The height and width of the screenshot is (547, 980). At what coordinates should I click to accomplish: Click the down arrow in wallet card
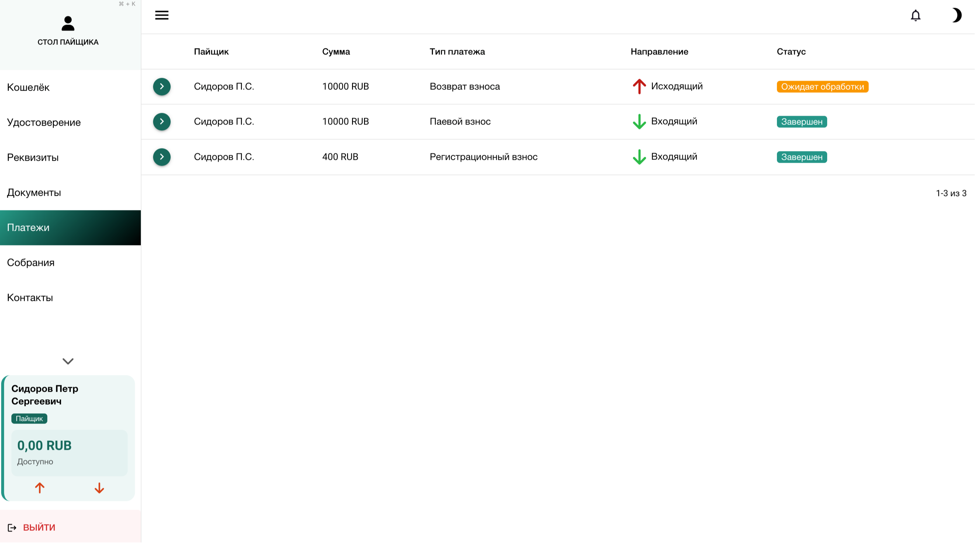pyautogui.click(x=99, y=488)
